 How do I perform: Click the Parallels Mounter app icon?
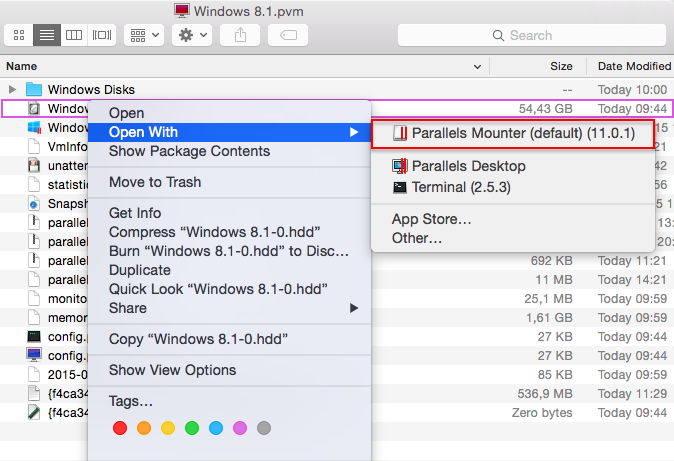[400, 133]
